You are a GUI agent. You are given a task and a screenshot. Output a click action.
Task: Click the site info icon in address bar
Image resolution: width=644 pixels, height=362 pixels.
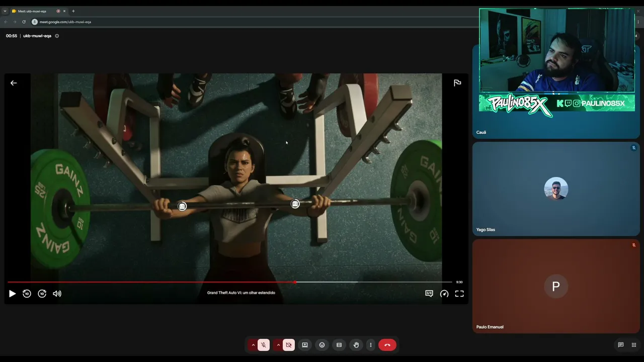[x=35, y=22]
